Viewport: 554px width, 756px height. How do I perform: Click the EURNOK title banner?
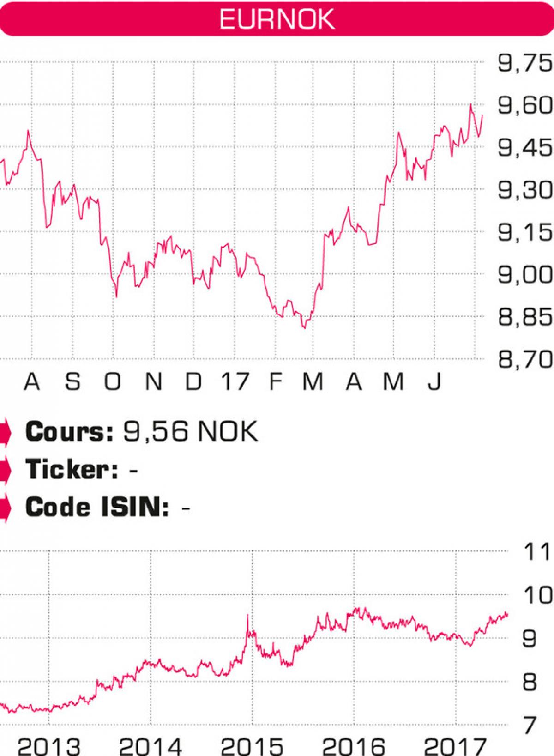click(277, 18)
